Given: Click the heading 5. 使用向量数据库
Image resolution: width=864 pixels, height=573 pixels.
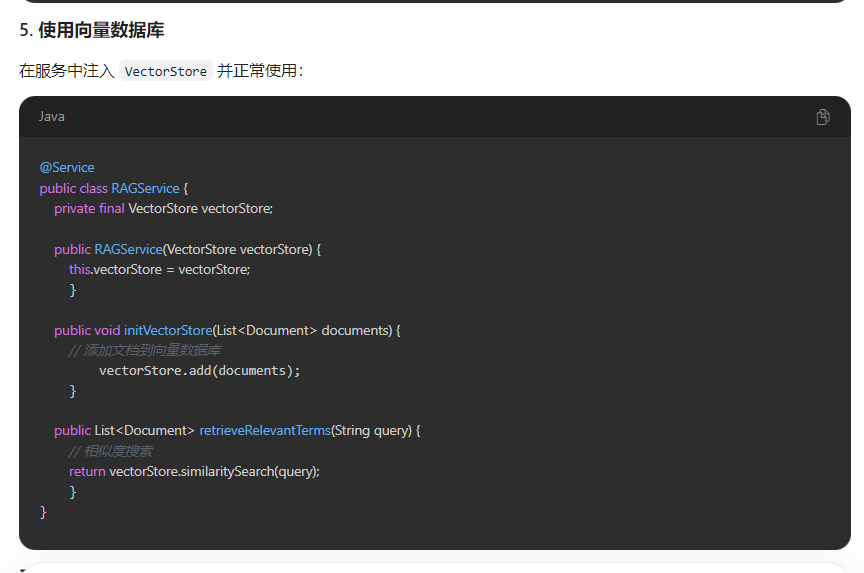Looking at the screenshot, I should [91, 30].
